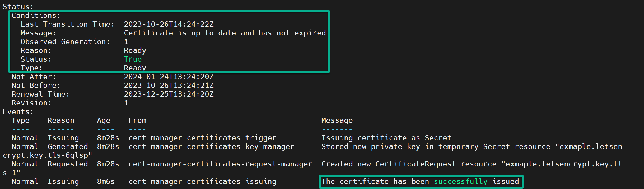This screenshot has width=644, height=189.
Task: Click the Not After expiry date
Action: [169, 76]
